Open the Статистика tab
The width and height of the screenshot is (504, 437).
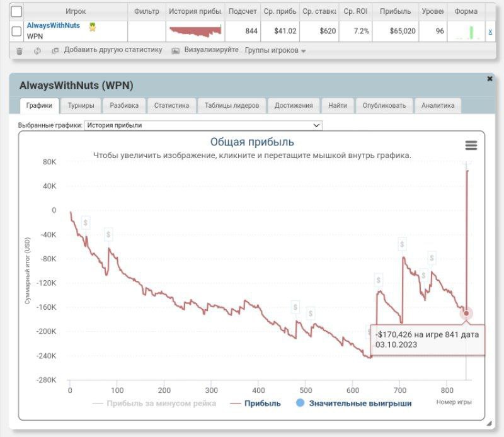coord(171,106)
